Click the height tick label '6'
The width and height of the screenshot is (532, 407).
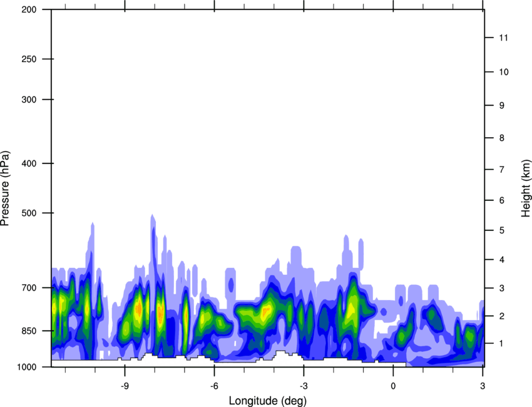point(502,200)
